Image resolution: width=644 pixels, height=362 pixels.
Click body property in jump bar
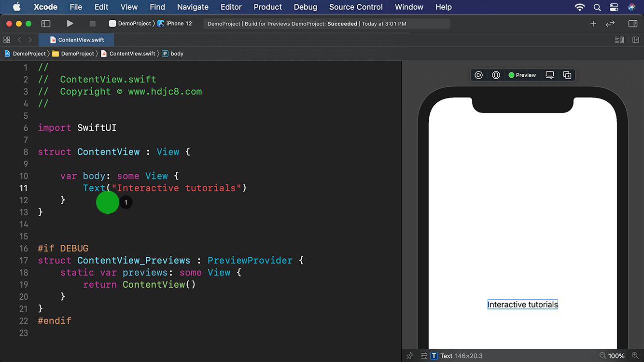click(x=173, y=54)
